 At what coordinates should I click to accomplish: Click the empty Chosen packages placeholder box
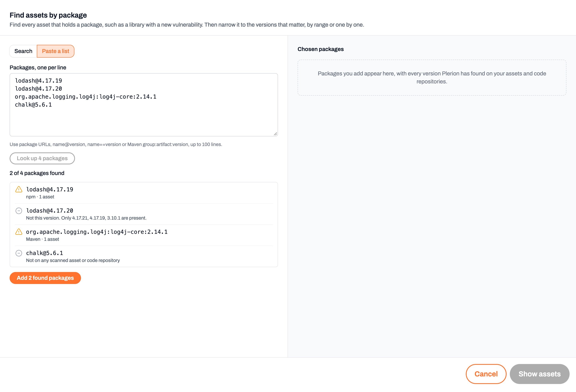[x=432, y=78]
